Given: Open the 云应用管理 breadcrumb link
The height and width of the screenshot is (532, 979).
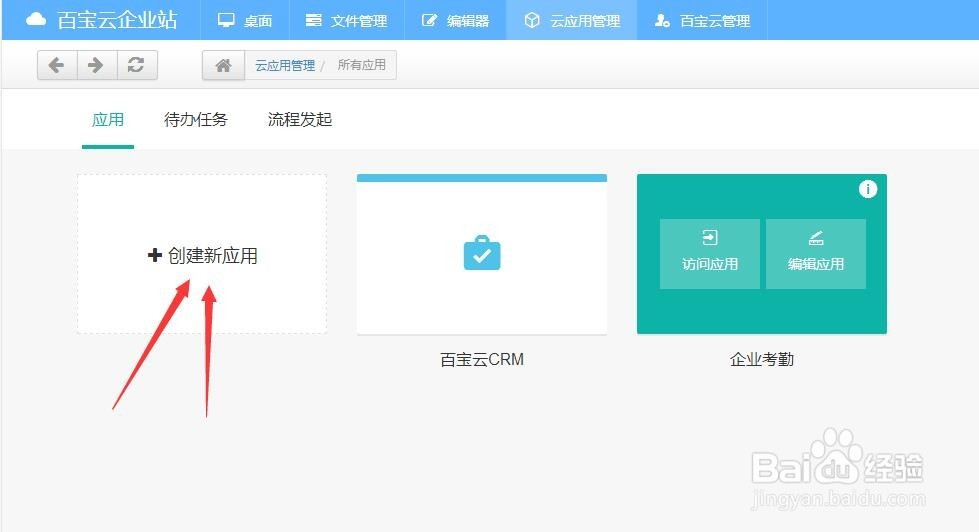Looking at the screenshot, I should (285, 66).
